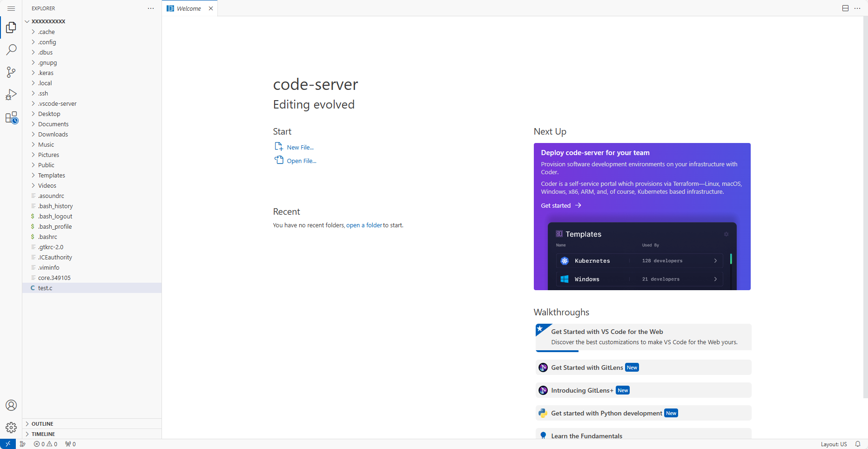868x449 pixels.
Task: Expand the TIMELINE section
Action: coord(92,434)
